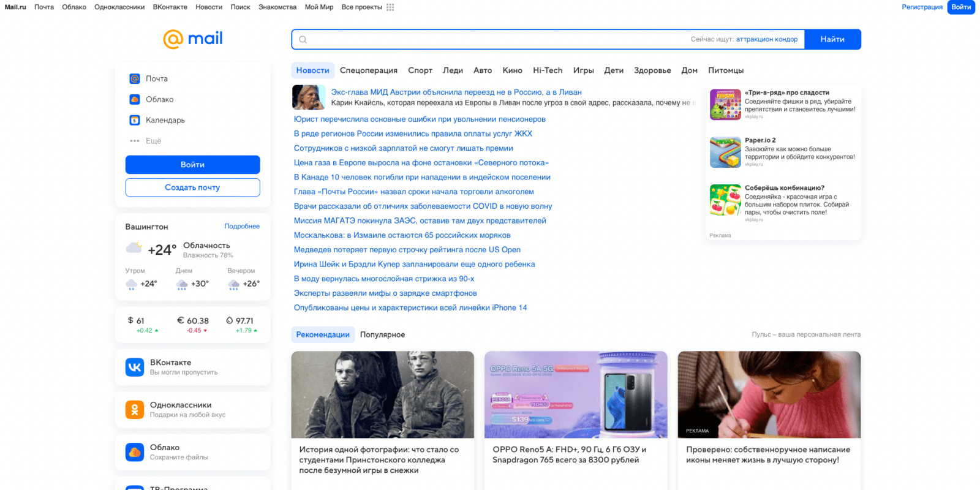Image resolution: width=980 pixels, height=490 pixels.
Task: Open the Соберёшь комбинацию game thumbnail
Action: [x=725, y=200]
